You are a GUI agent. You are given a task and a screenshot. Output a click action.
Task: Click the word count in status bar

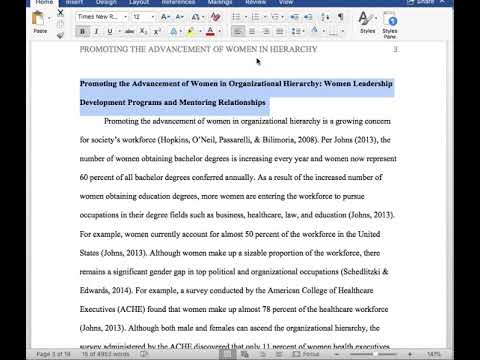[x=105, y=354]
